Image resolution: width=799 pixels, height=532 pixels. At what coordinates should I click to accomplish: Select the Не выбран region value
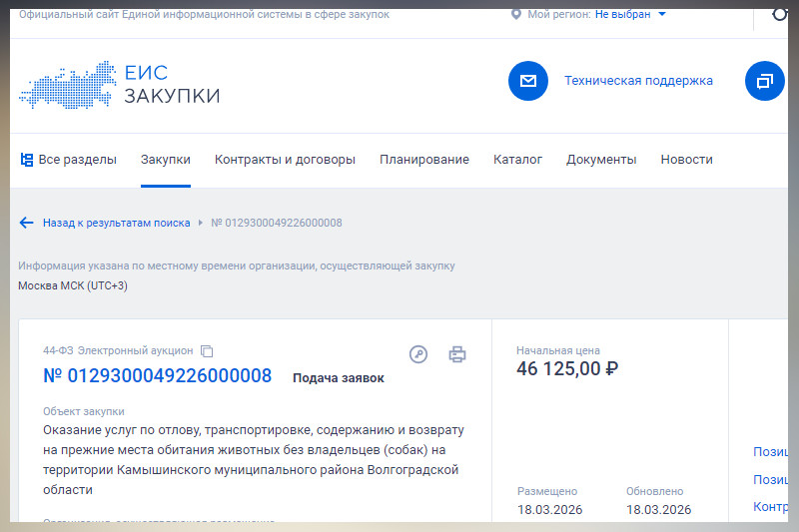coord(622,14)
